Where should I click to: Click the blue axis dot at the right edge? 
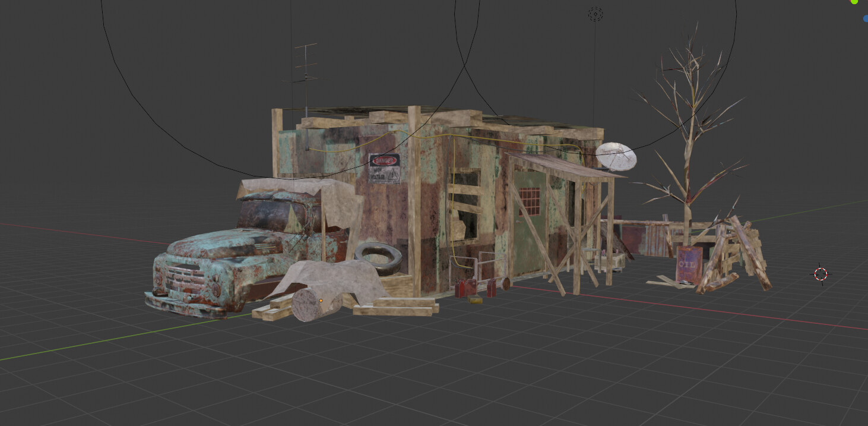pos(866,17)
